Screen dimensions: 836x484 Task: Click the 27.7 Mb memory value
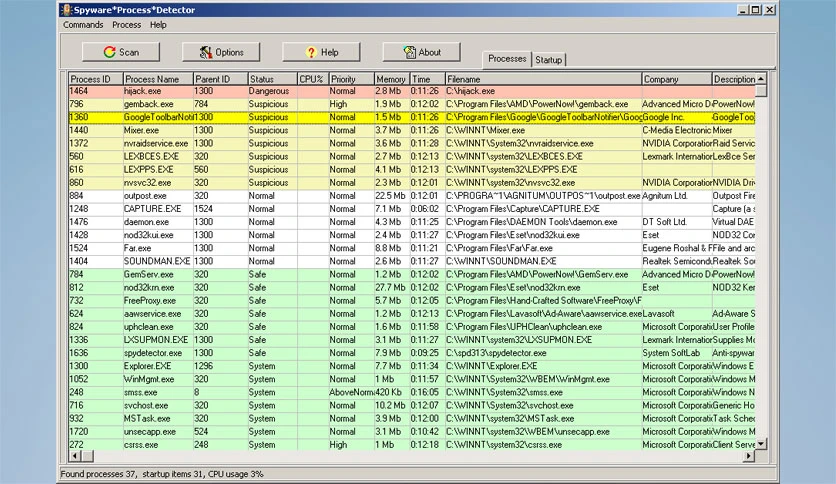pyautogui.click(x=390, y=287)
